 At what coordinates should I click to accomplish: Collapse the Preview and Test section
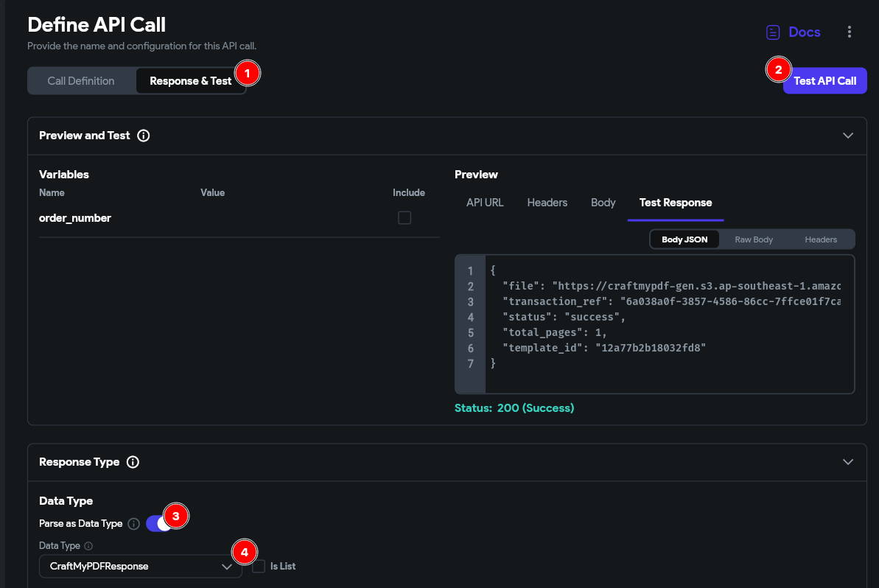848,136
